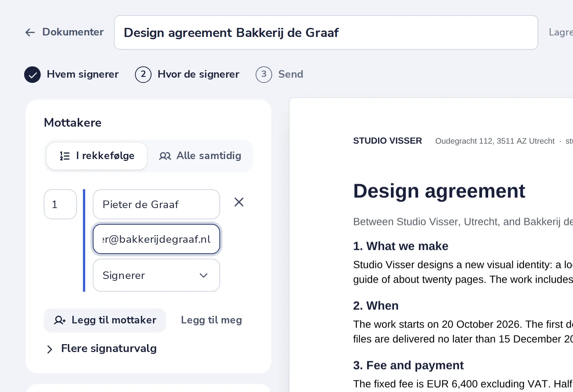Remove recipient Pieter de Graaf

239,202
